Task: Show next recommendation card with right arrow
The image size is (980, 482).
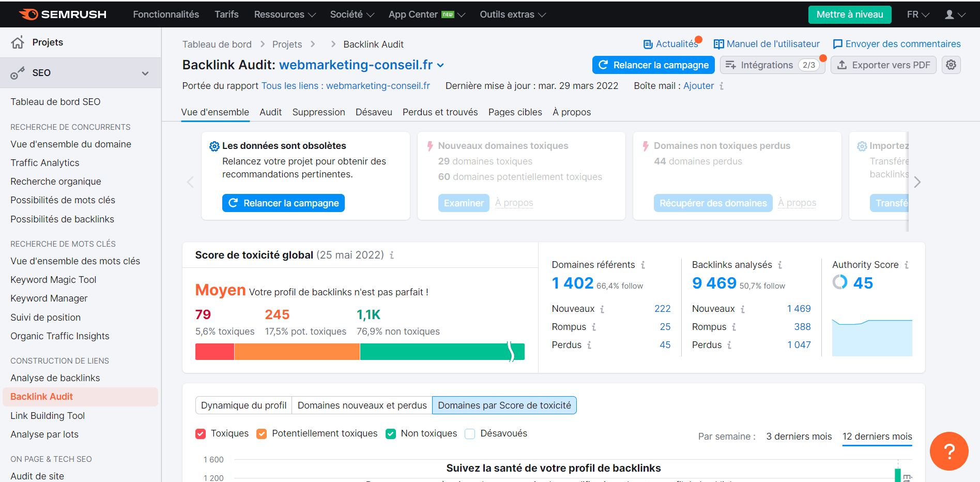Action: click(x=917, y=182)
